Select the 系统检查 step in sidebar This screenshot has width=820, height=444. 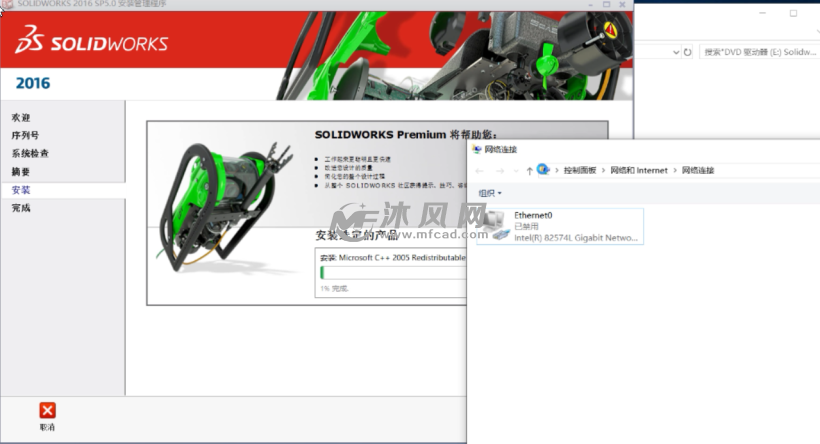30,153
